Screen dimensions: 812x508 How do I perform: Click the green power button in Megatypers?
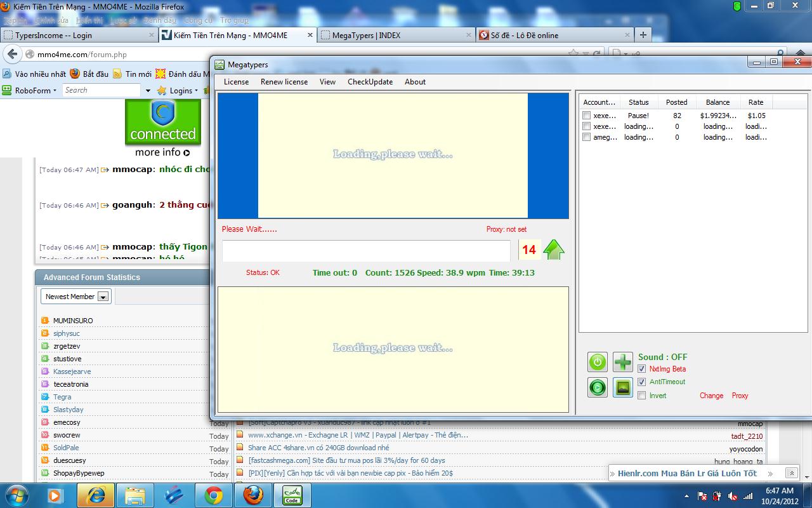tap(597, 362)
